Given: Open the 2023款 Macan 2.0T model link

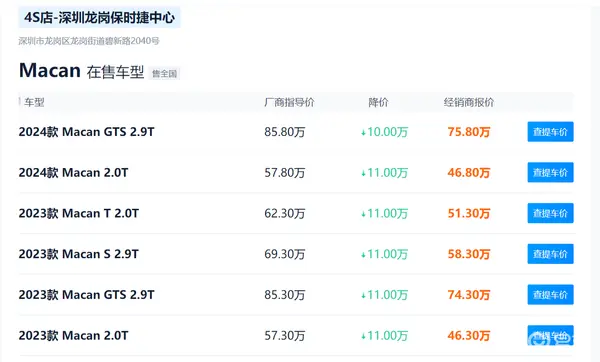Looking at the screenshot, I should click(x=73, y=336).
